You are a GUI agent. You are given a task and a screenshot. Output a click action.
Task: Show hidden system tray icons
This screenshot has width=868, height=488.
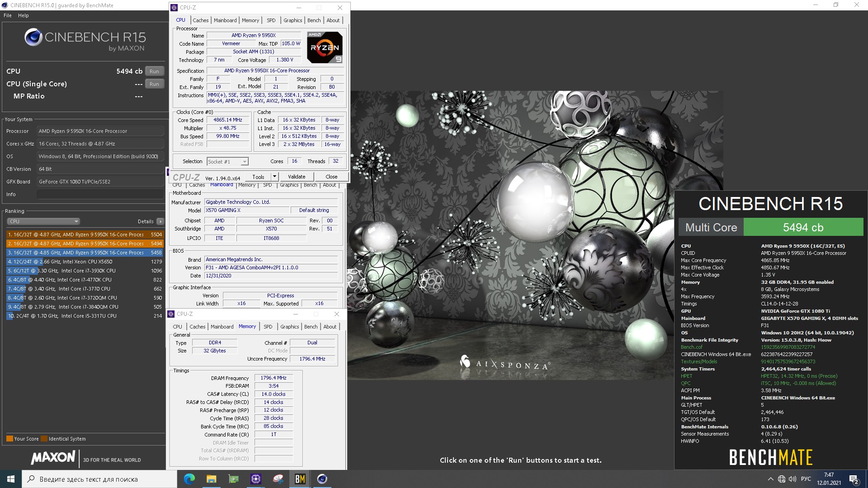(x=770, y=479)
